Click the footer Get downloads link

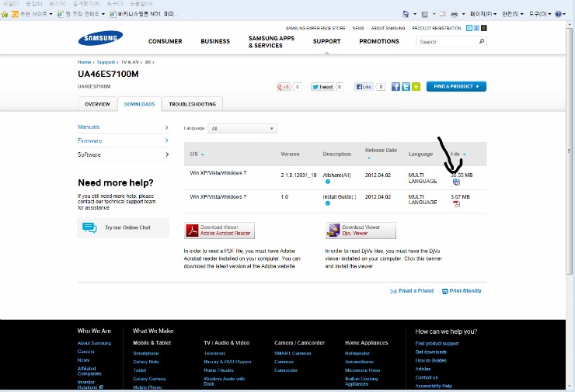[431, 352]
